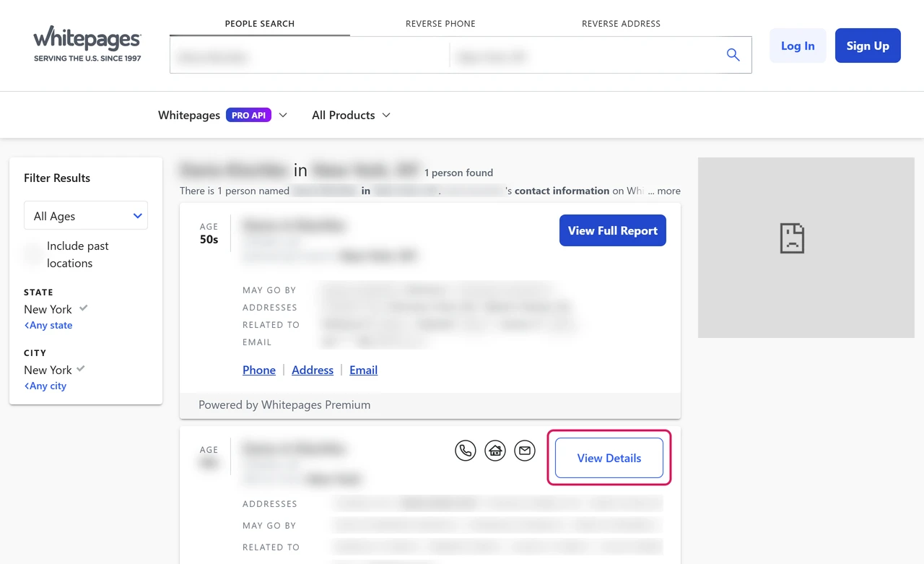Expand the All Products menu
The image size is (924, 564).
(x=351, y=115)
